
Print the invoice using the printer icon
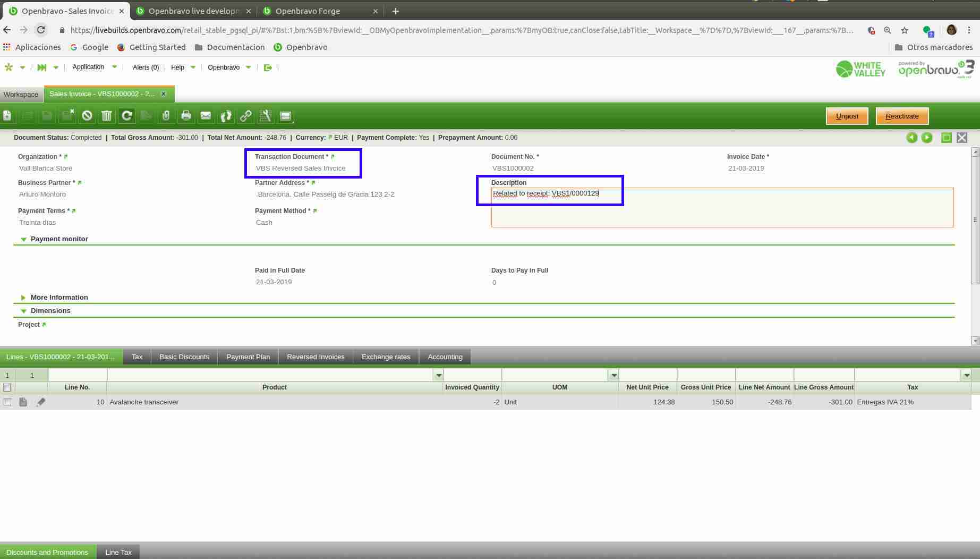tap(186, 116)
